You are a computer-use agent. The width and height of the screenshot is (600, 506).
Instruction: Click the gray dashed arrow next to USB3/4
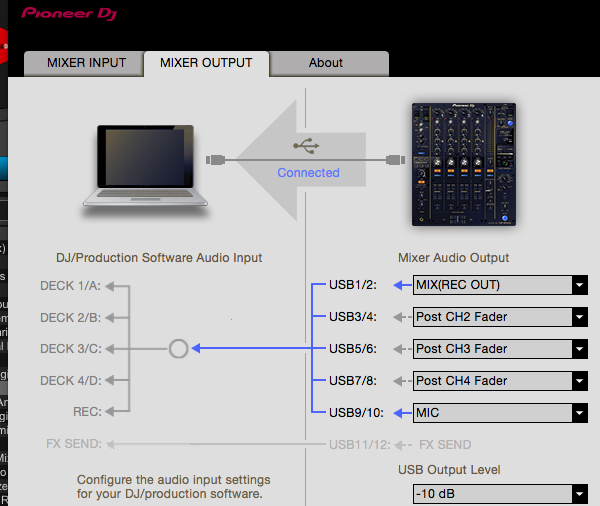(x=403, y=317)
